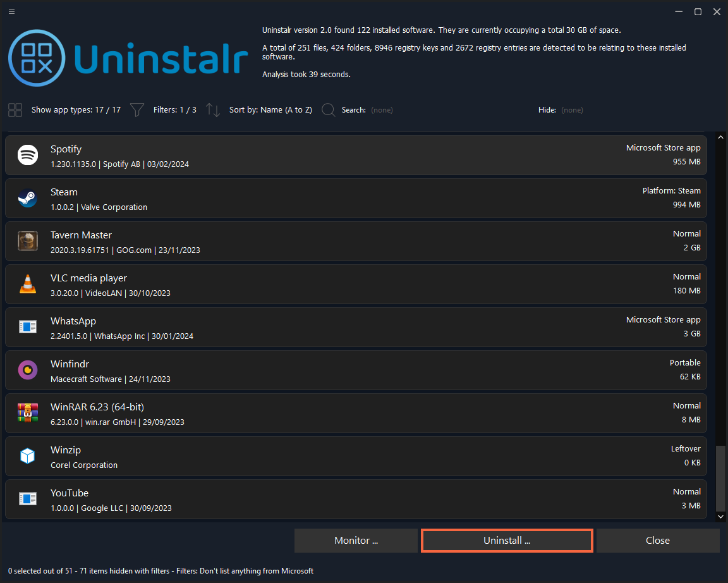Screen dimensions: 728x583
Task: Click the Winzip cube icon
Action: tap(28, 456)
